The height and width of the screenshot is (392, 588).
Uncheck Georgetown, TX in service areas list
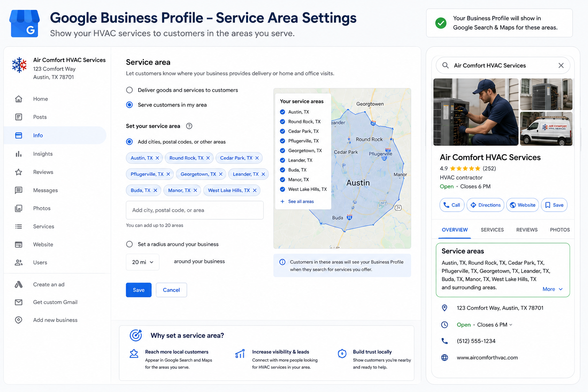coord(283,150)
